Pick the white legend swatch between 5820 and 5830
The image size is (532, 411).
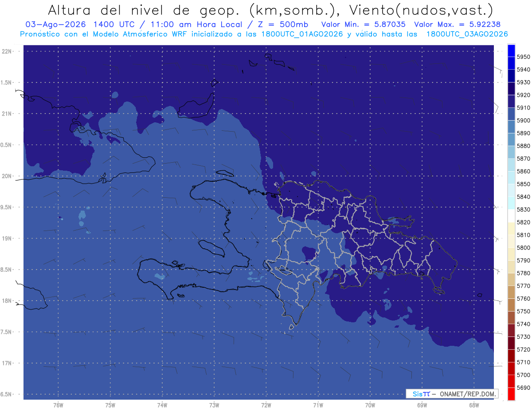511,216
